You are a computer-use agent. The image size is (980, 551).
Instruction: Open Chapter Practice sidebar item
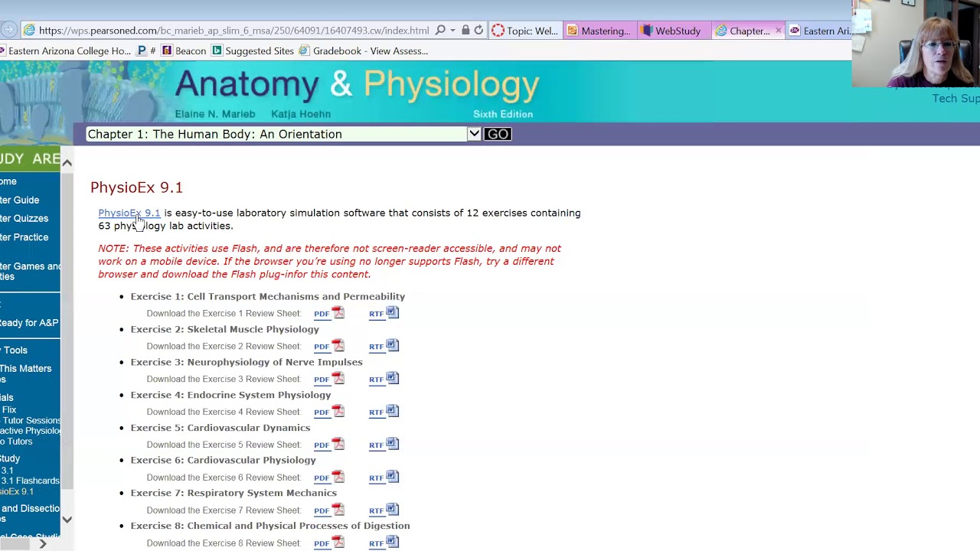(x=24, y=237)
